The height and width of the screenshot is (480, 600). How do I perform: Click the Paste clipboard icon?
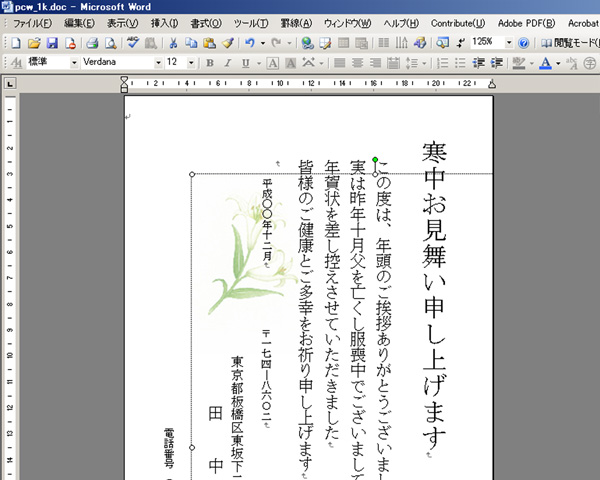coord(209,42)
